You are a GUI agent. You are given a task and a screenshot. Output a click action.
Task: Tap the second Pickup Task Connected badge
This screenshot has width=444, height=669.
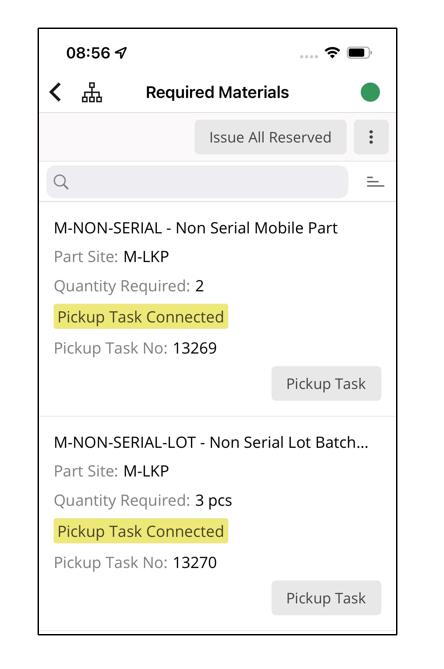point(141,531)
